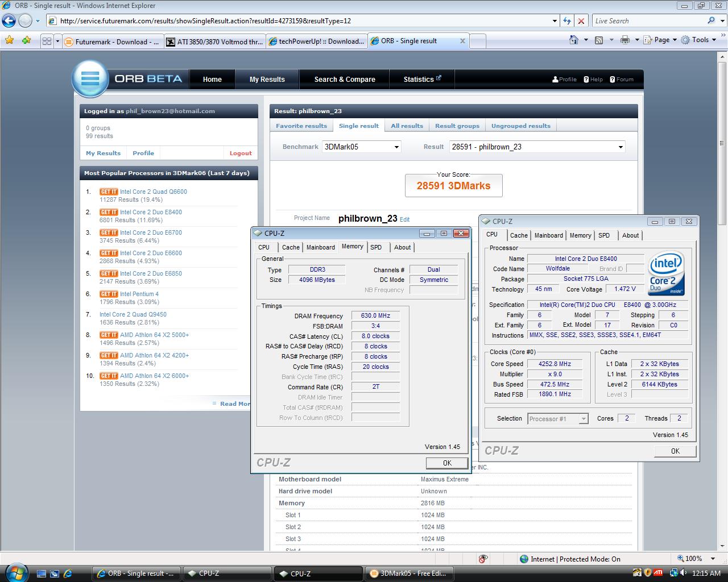Click the Profile link under login info
The image size is (728, 582).
143,153
